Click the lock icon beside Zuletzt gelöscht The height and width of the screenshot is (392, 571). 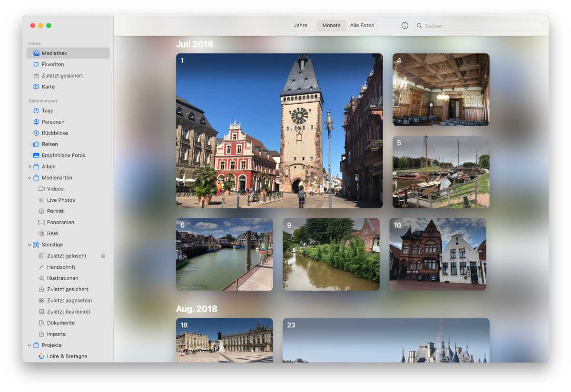[103, 255]
